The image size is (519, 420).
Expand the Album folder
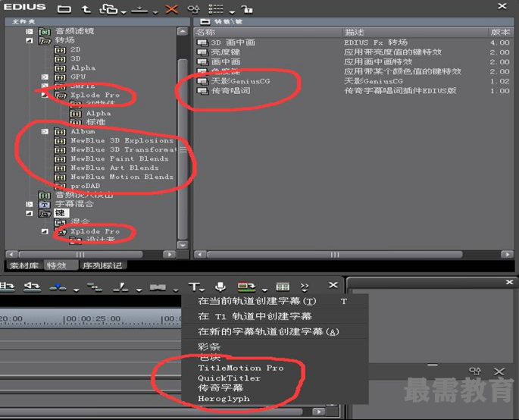pos(45,131)
